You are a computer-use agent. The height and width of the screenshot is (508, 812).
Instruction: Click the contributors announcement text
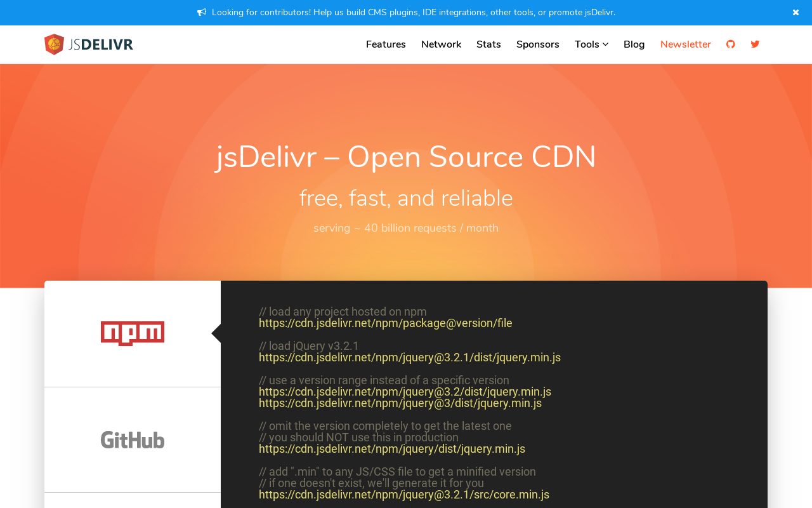point(414,13)
